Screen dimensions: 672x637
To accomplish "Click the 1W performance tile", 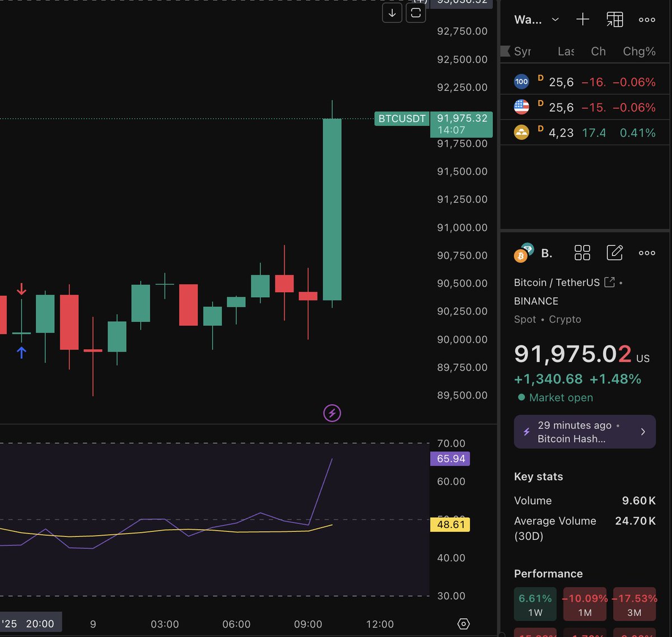I will [535, 604].
